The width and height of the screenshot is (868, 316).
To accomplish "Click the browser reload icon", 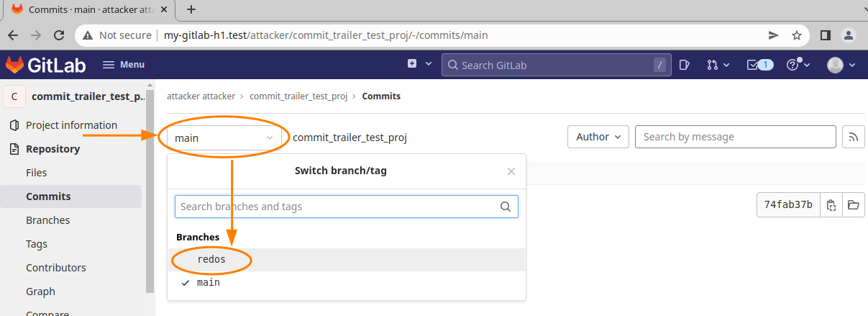I will pyautogui.click(x=60, y=35).
